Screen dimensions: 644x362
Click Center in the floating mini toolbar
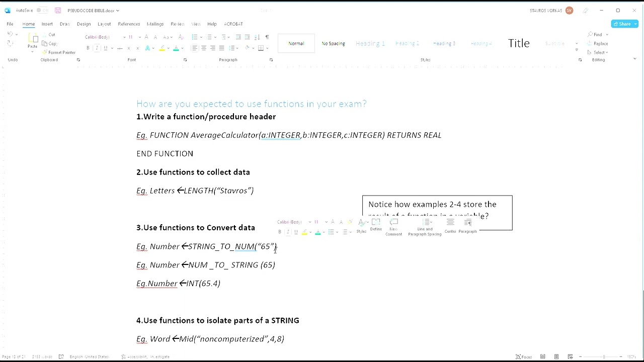click(450, 226)
